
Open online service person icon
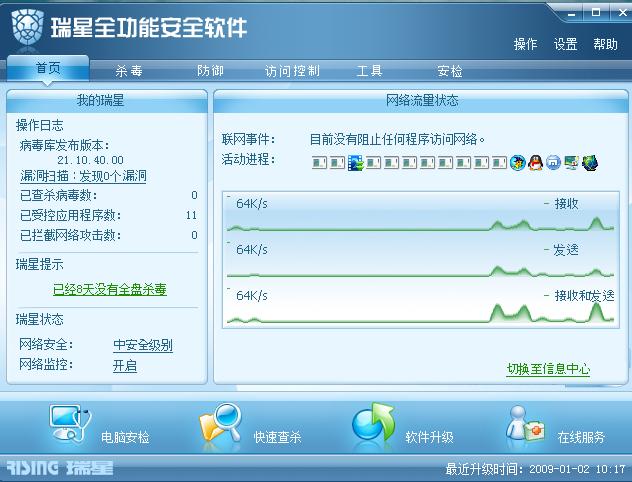point(524,424)
